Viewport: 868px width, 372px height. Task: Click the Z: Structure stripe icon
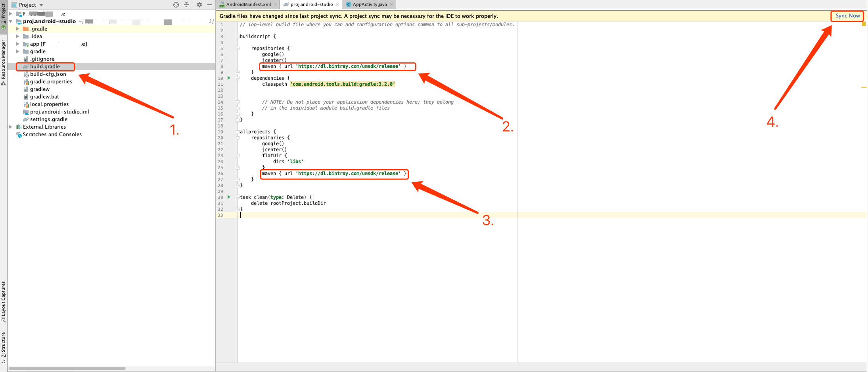3,361
